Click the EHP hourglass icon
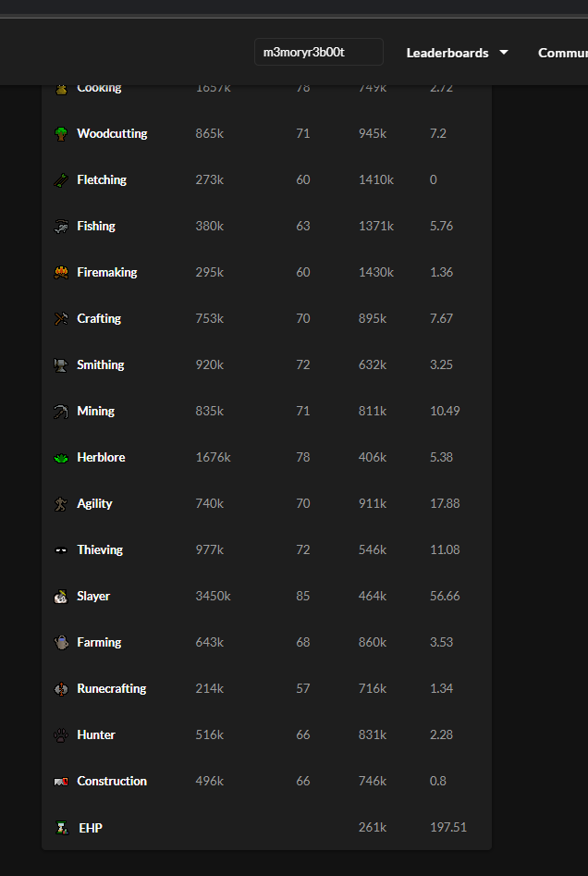The width and height of the screenshot is (588, 876). click(x=63, y=827)
